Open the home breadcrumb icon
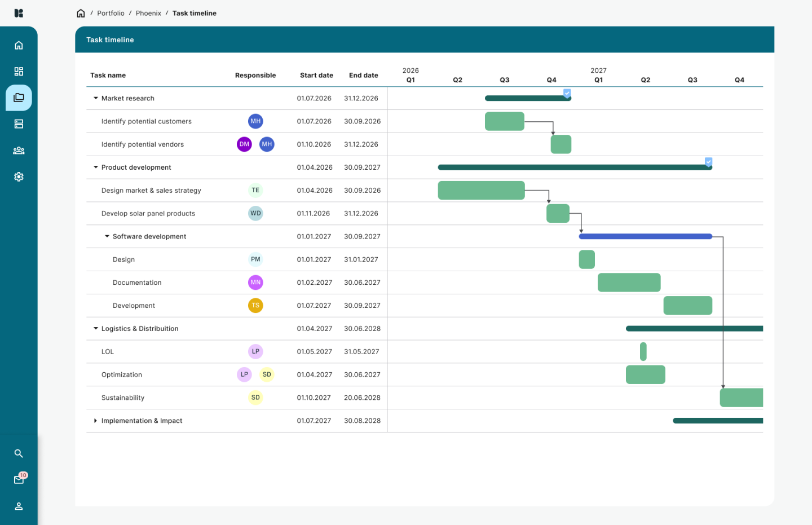 [x=81, y=12]
